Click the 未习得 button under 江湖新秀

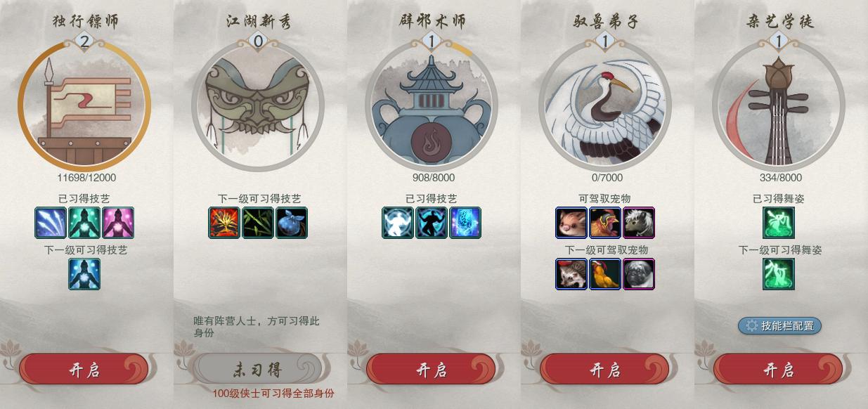[257, 369]
